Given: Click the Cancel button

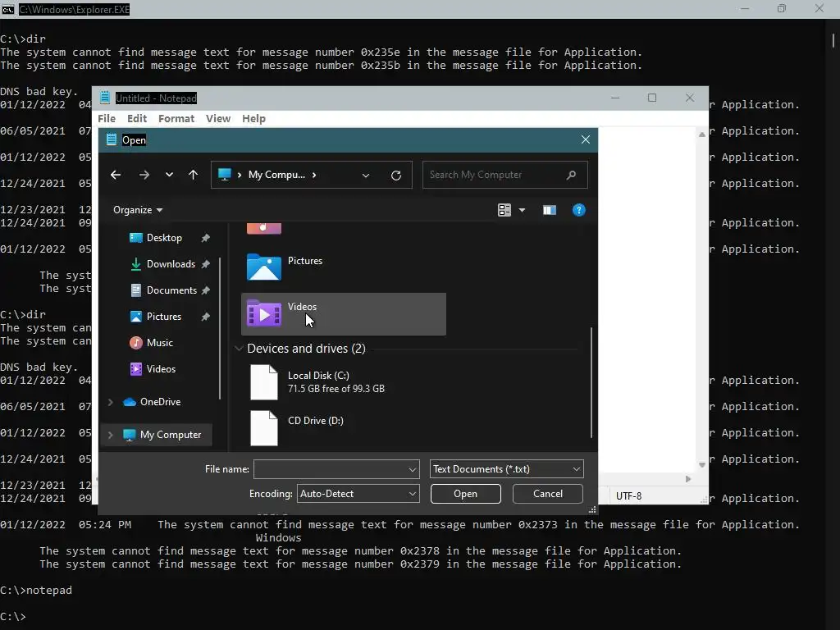Looking at the screenshot, I should 547,494.
